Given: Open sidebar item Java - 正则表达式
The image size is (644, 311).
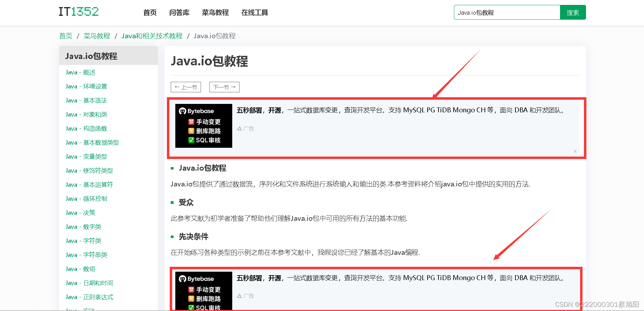Looking at the screenshot, I should (x=90, y=297).
